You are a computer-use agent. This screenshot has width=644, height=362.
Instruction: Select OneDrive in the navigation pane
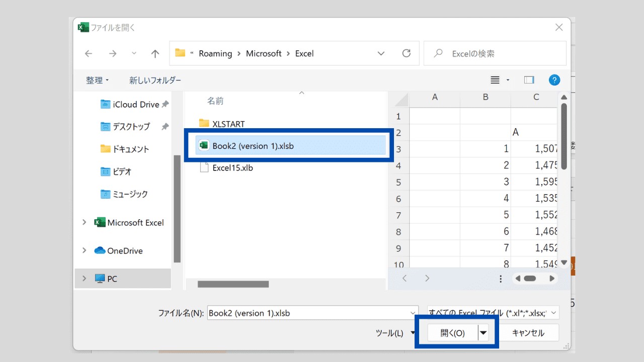[x=119, y=250]
